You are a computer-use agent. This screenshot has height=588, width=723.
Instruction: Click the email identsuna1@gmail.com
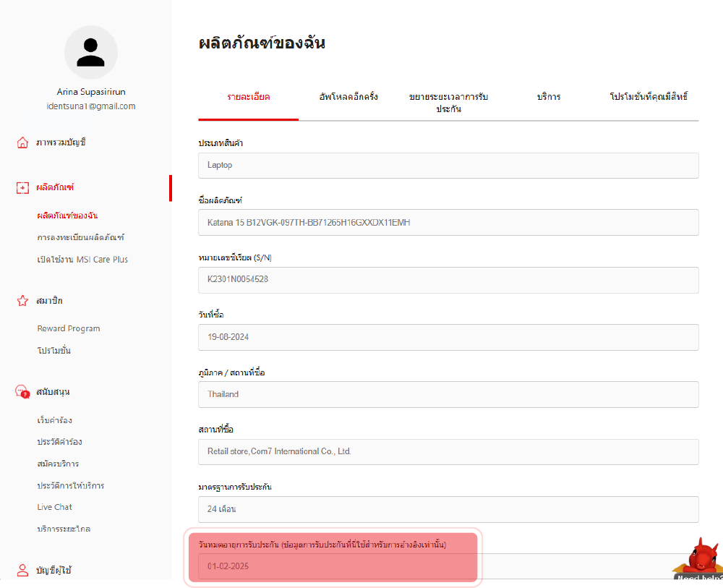coord(91,106)
